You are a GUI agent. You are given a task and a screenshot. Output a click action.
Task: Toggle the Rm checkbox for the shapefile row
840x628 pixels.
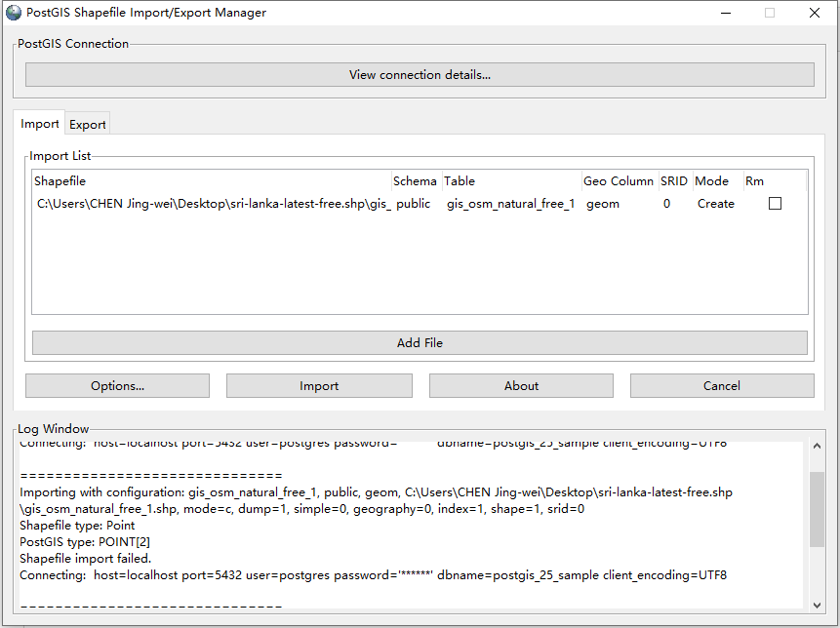[x=776, y=203]
